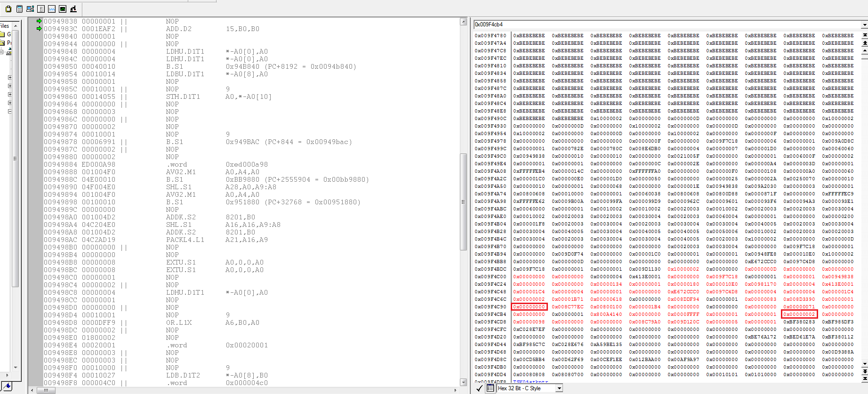The width and height of the screenshot is (868, 394).
Task: Select the folder icon labeled P
Action: coord(2,43)
